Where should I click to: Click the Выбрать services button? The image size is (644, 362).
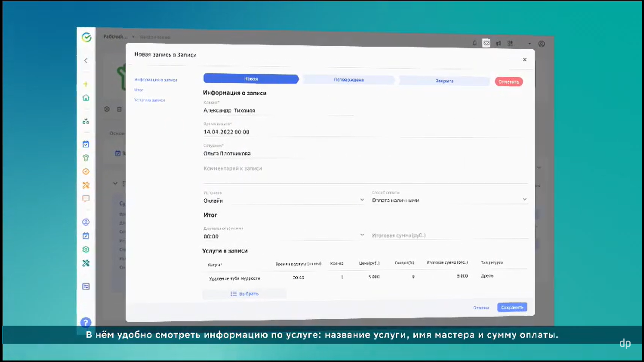pyautogui.click(x=245, y=294)
